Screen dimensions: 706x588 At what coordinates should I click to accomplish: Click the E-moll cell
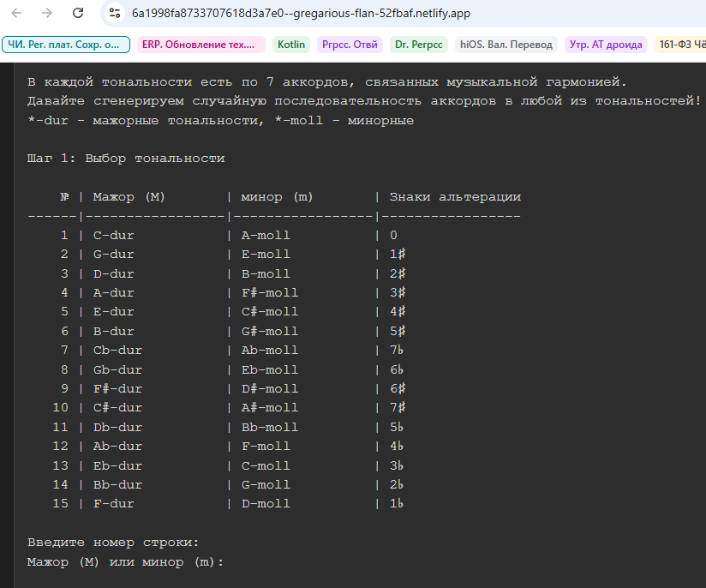pyautogui.click(x=266, y=254)
